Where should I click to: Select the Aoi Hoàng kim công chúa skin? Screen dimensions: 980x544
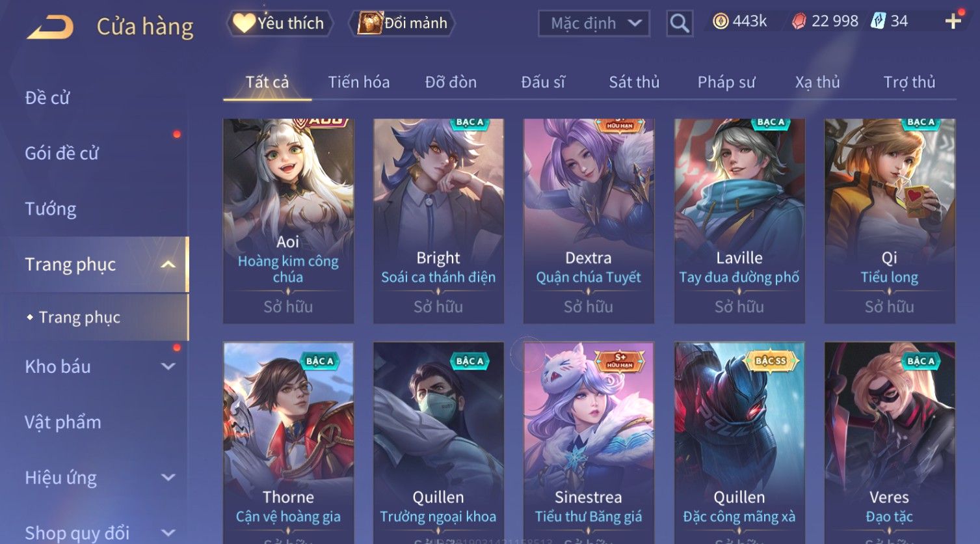[x=288, y=221]
